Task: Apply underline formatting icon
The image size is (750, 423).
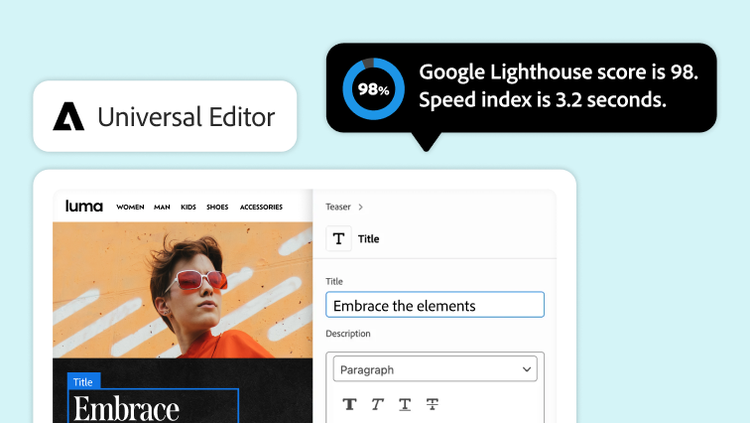Action: (x=405, y=405)
